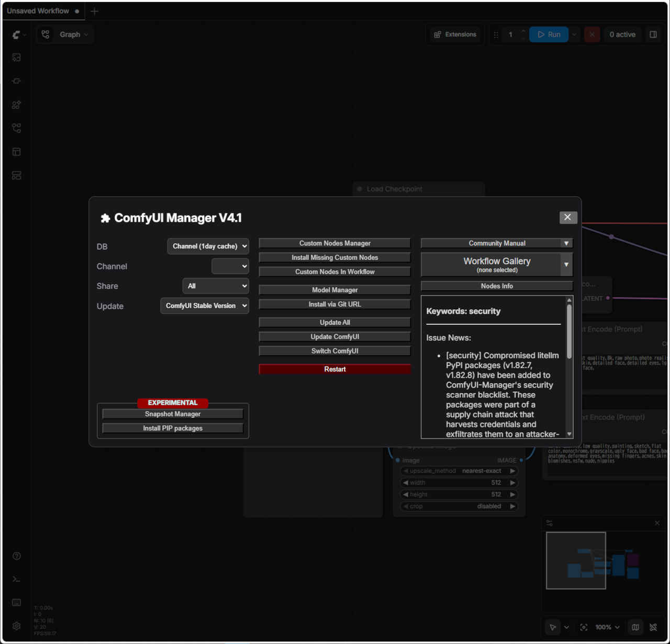Screen dimensions: 670x644
Task: Click the Update All button
Action: pos(335,323)
